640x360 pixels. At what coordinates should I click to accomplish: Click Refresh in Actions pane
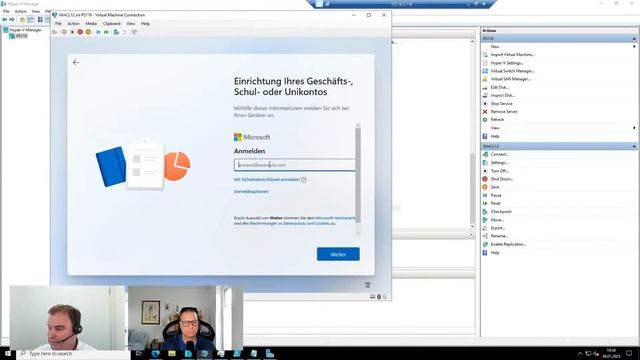[497, 120]
